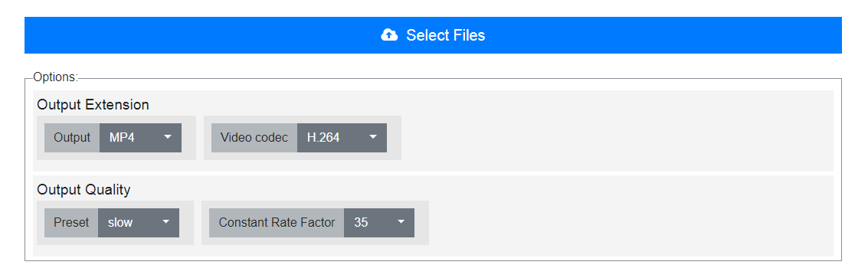Select the slow text in Preset selector
The image size is (868, 278).
tap(120, 223)
